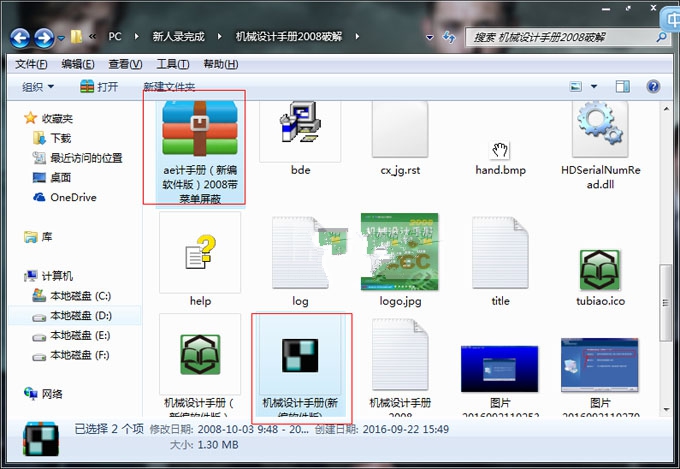680x469 pixels.
Task: Select the logo.jpg thumbnail
Action: (x=400, y=252)
